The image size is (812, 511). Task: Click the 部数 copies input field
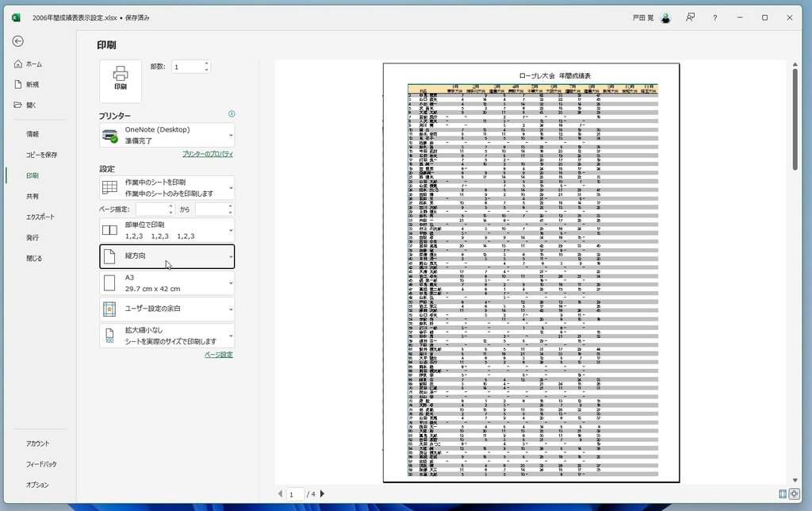click(187, 67)
